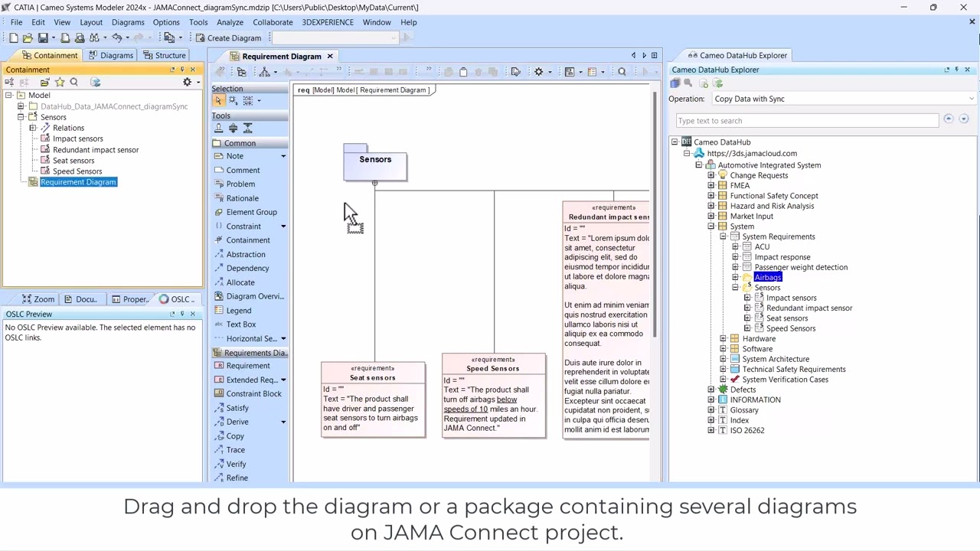Save the project with the floppy disk icon
The image size is (980, 551).
click(x=43, y=37)
